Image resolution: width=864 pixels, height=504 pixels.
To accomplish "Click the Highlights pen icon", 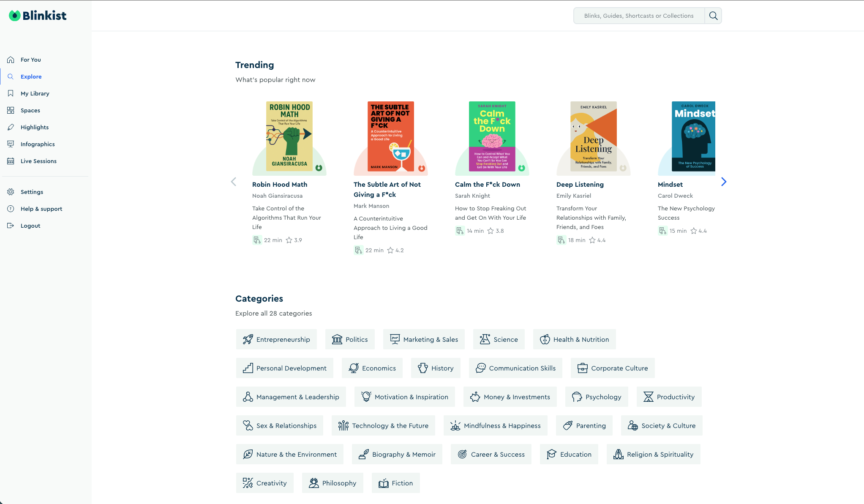I will pos(11,127).
